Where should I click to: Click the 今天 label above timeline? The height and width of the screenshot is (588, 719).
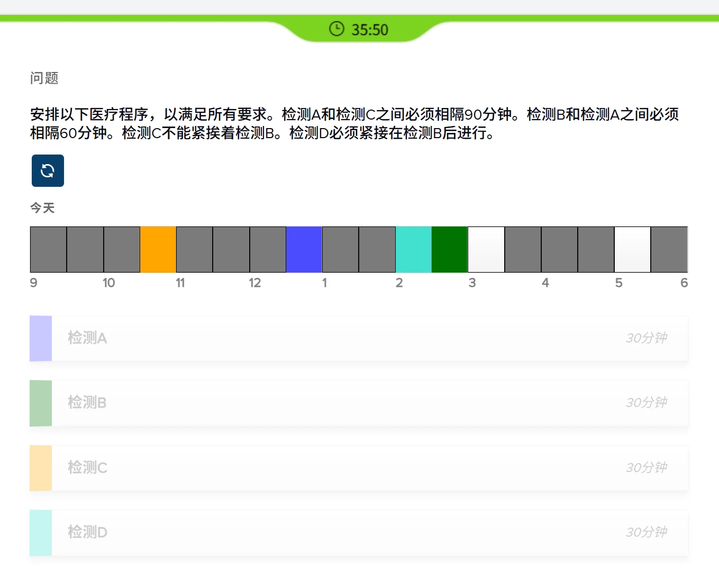[42, 208]
